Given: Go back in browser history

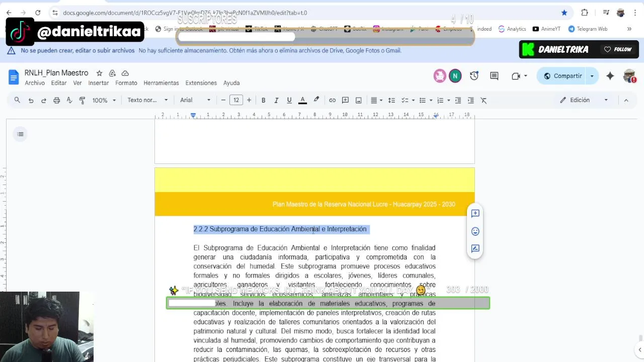Looking at the screenshot, I should [x=9, y=13].
